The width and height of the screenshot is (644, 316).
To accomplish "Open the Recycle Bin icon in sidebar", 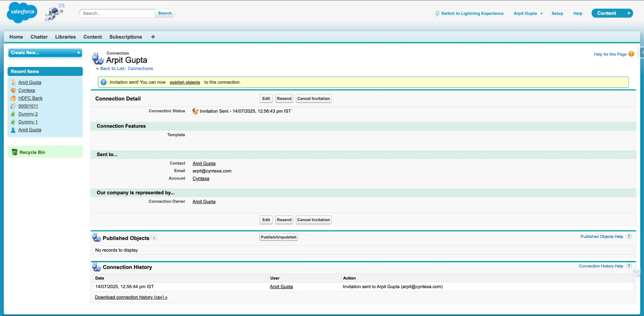I will tap(14, 152).
